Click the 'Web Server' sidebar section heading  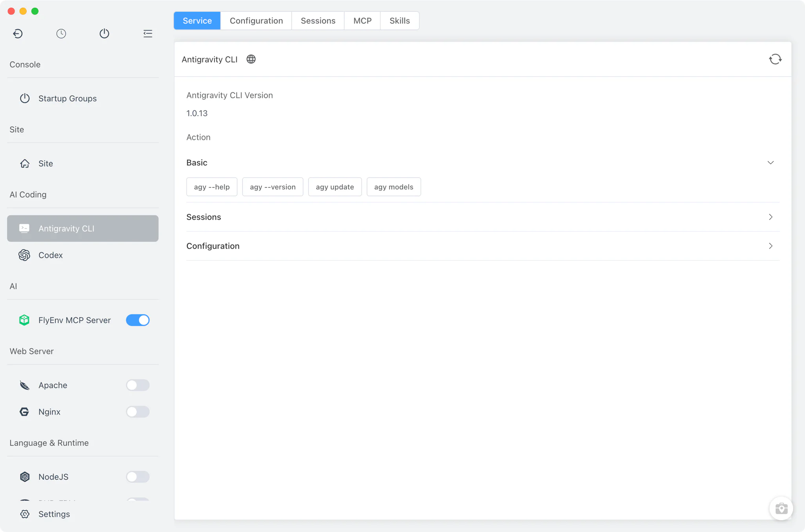click(31, 351)
